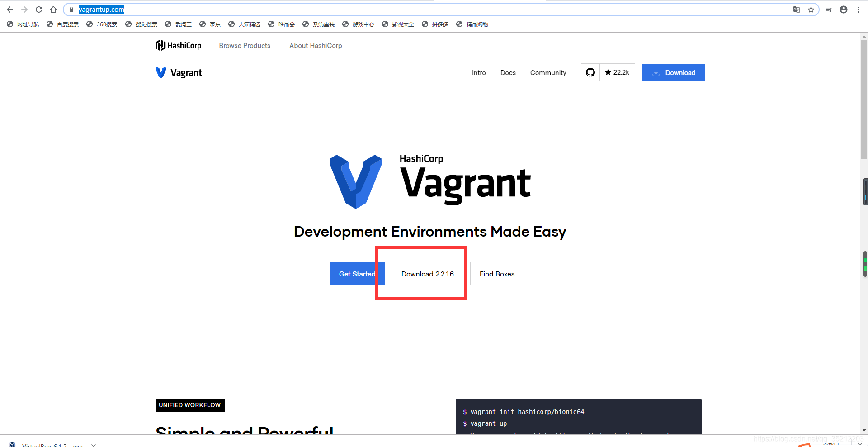Reload the page with the refresh icon

39,10
